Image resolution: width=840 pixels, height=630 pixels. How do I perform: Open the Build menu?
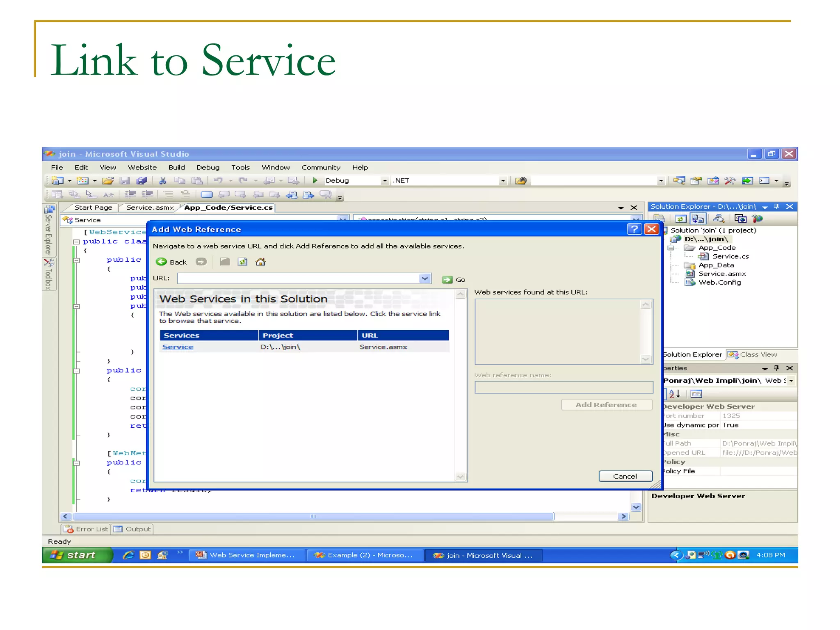176,167
